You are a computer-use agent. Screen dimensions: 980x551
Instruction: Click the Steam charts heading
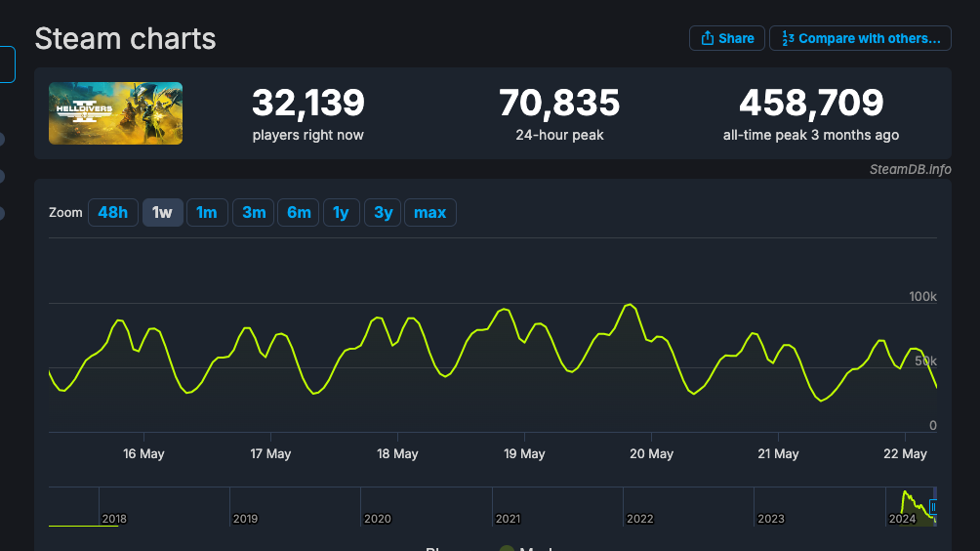[x=125, y=39]
